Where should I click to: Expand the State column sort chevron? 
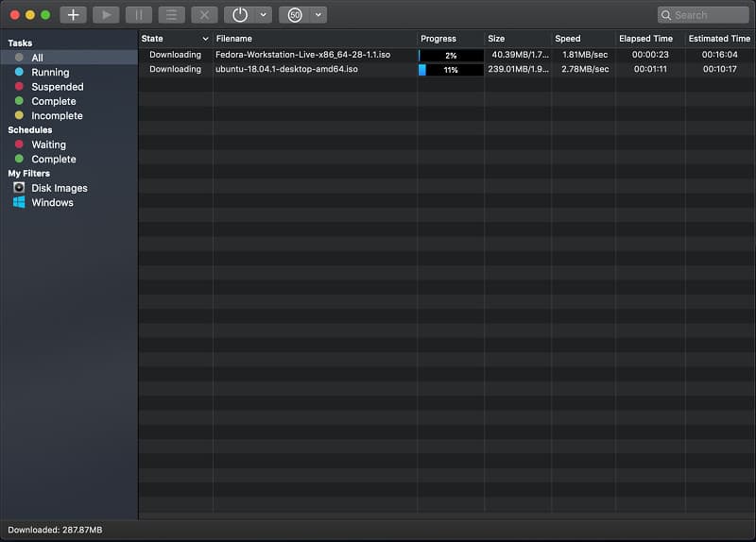pyautogui.click(x=205, y=39)
